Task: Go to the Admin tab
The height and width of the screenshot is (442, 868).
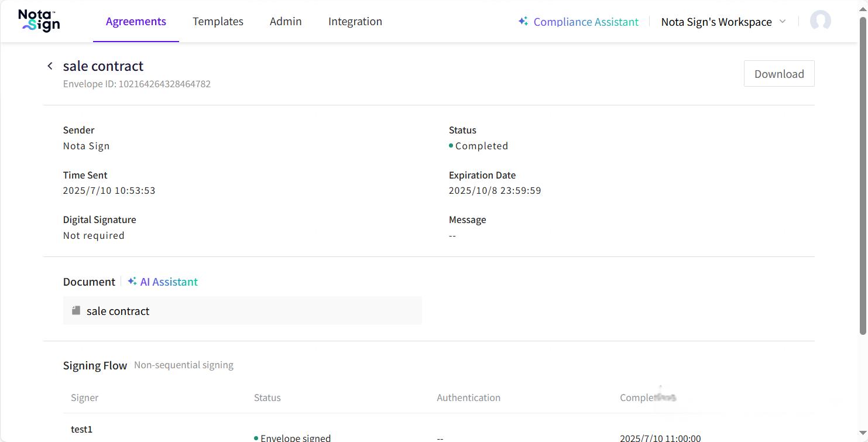Action: point(286,22)
